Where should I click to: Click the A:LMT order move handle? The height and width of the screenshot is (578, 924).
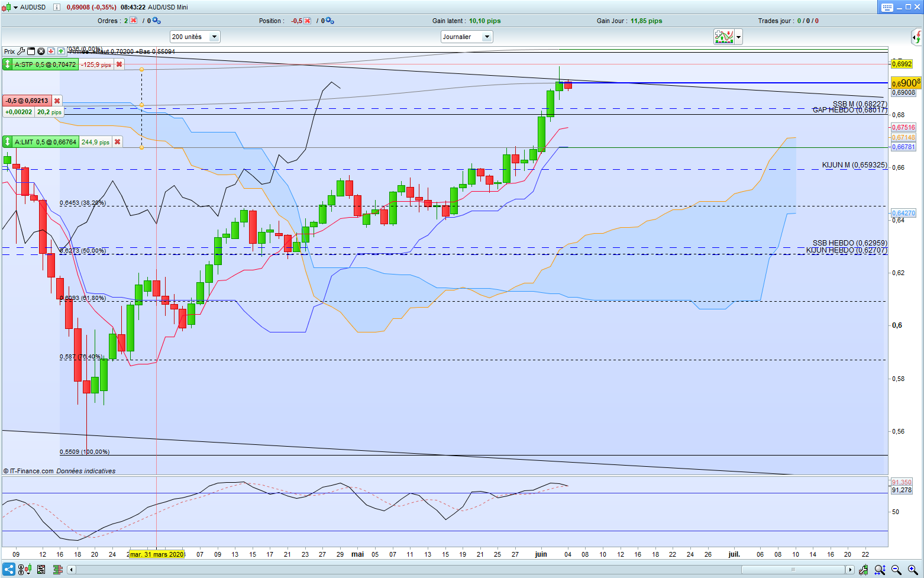tap(8, 142)
